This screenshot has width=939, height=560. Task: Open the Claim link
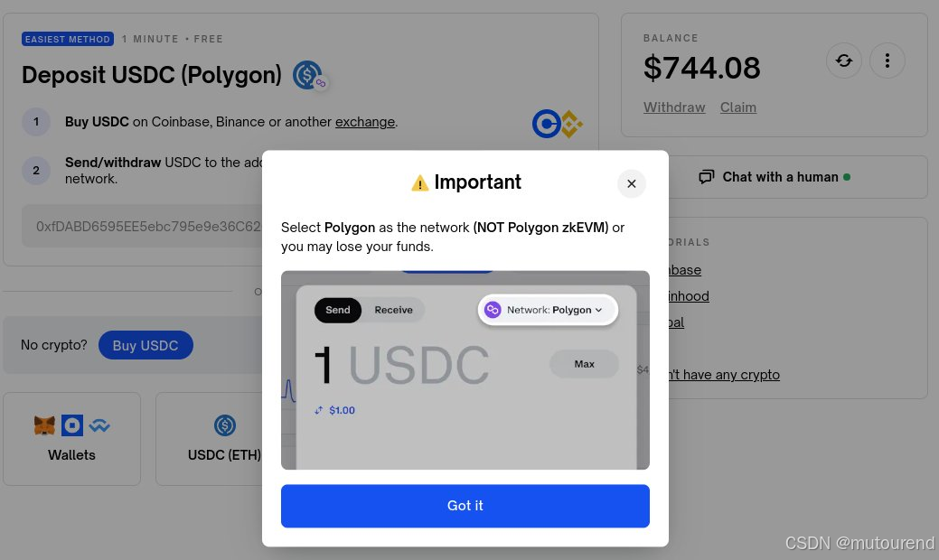737,107
